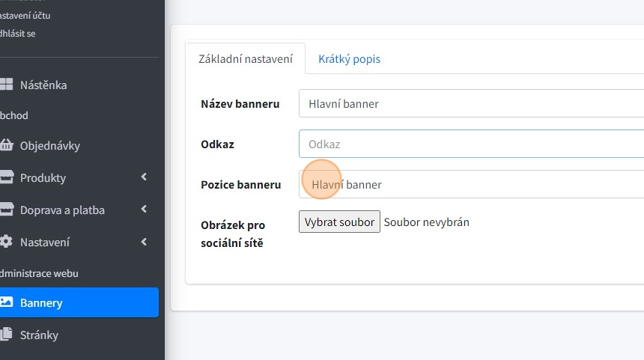
Task: Expand the Nastavení submenu chevron
Action: point(144,242)
